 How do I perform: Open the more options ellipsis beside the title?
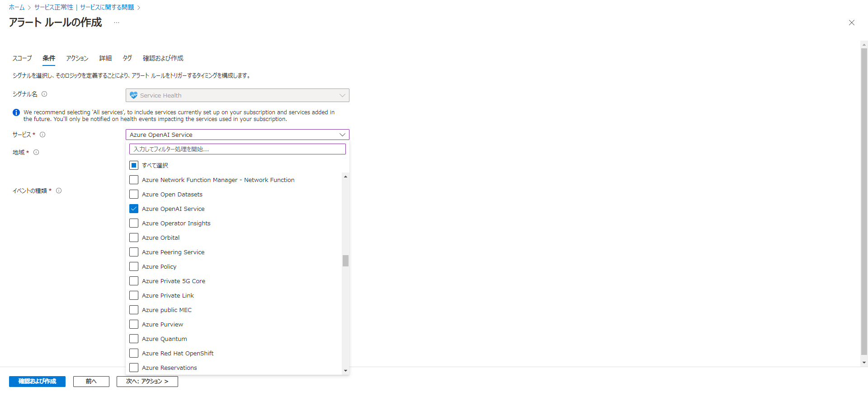coord(117,23)
